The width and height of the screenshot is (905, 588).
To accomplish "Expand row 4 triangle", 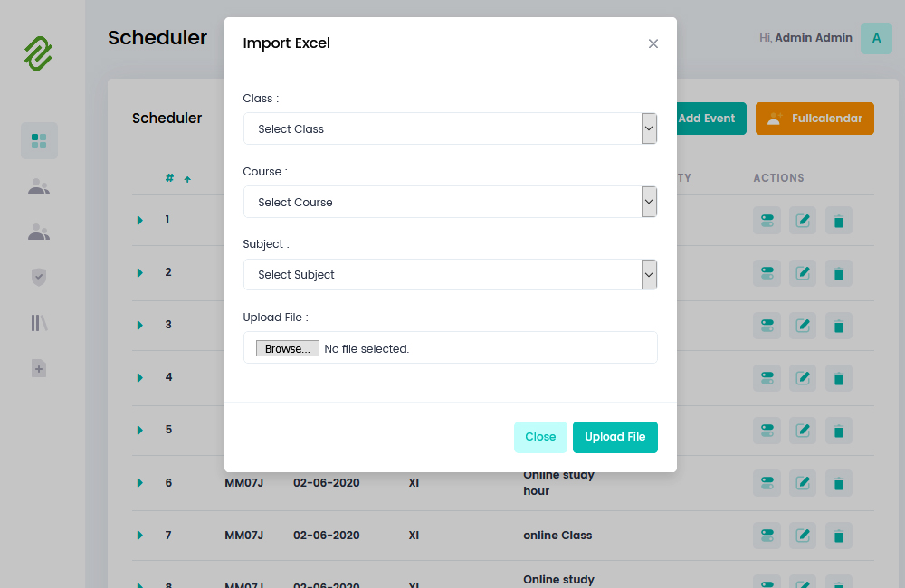I will (x=139, y=378).
